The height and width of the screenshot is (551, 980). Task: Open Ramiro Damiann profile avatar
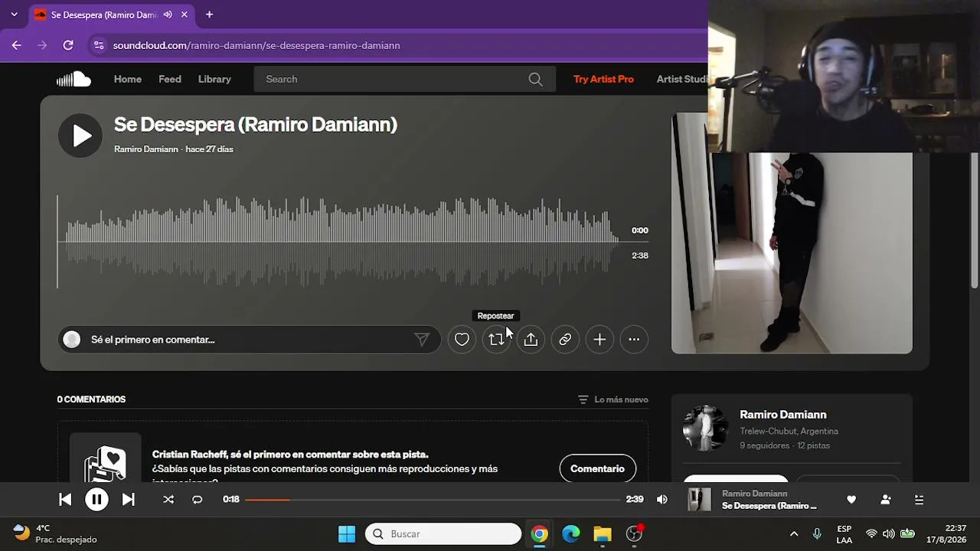[x=705, y=429]
